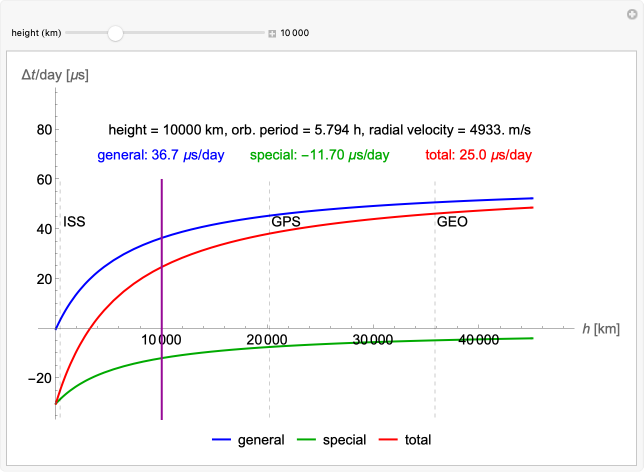Click the 20 000 tick label on x-axis

[x=269, y=340]
